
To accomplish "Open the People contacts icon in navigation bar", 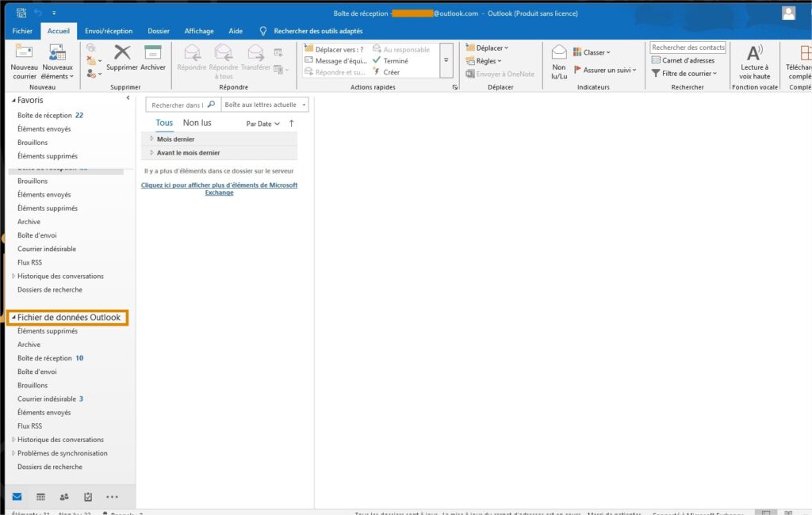I will (64, 497).
